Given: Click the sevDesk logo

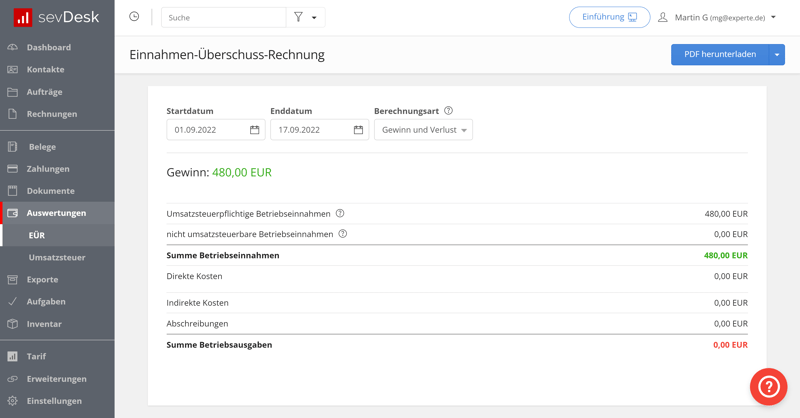Looking at the screenshot, I should click(x=57, y=17).
